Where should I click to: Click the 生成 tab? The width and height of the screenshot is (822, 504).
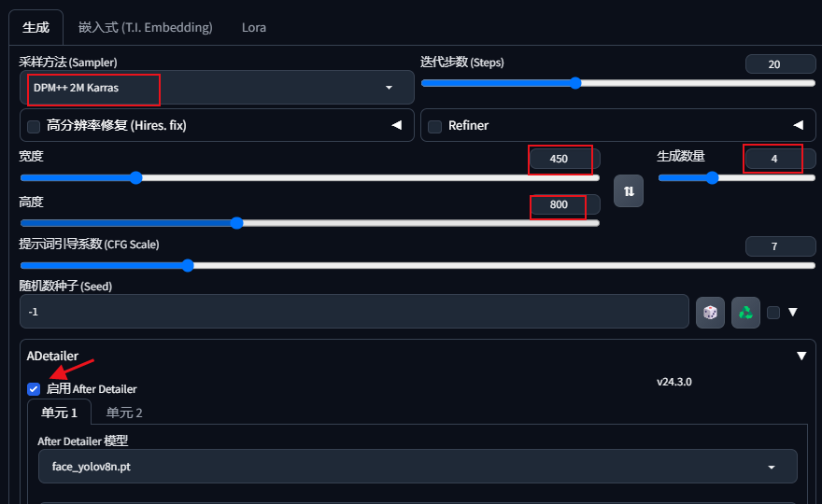[35, 27]
